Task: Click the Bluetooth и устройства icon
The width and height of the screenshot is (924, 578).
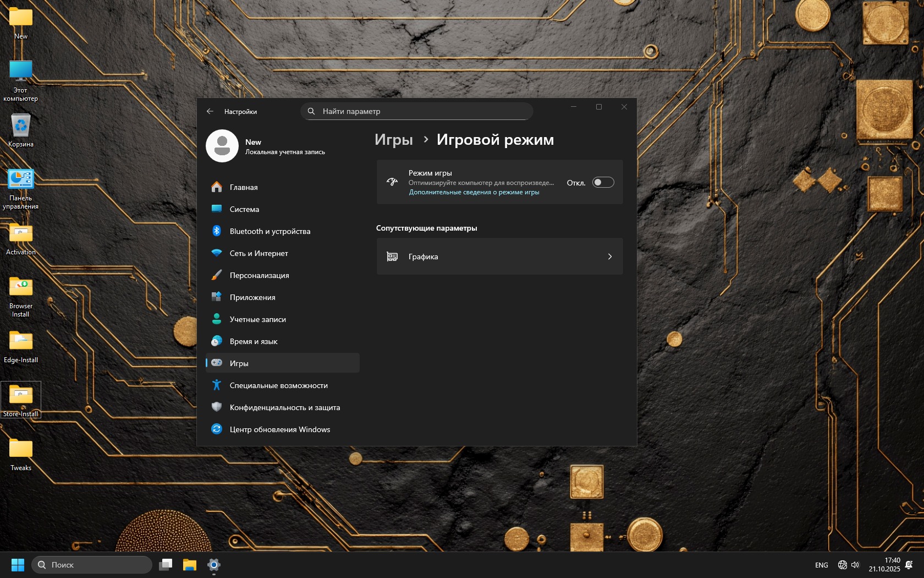Action: (x=217, y=231)
